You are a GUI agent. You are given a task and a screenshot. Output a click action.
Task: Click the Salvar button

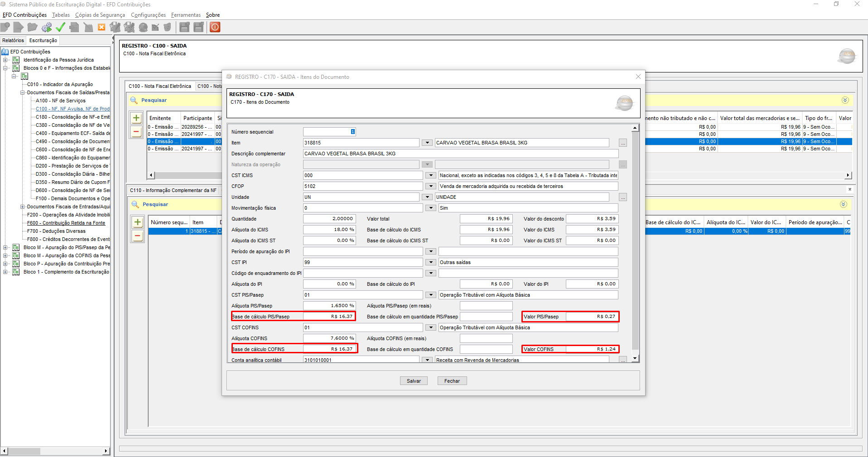tap(414, 381)
